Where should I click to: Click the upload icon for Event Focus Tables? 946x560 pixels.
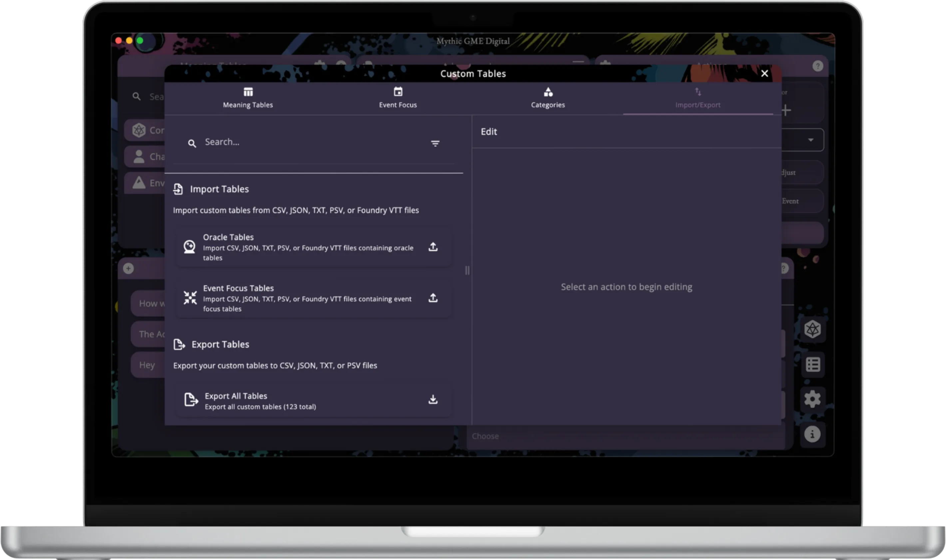[x=433, y=298]
